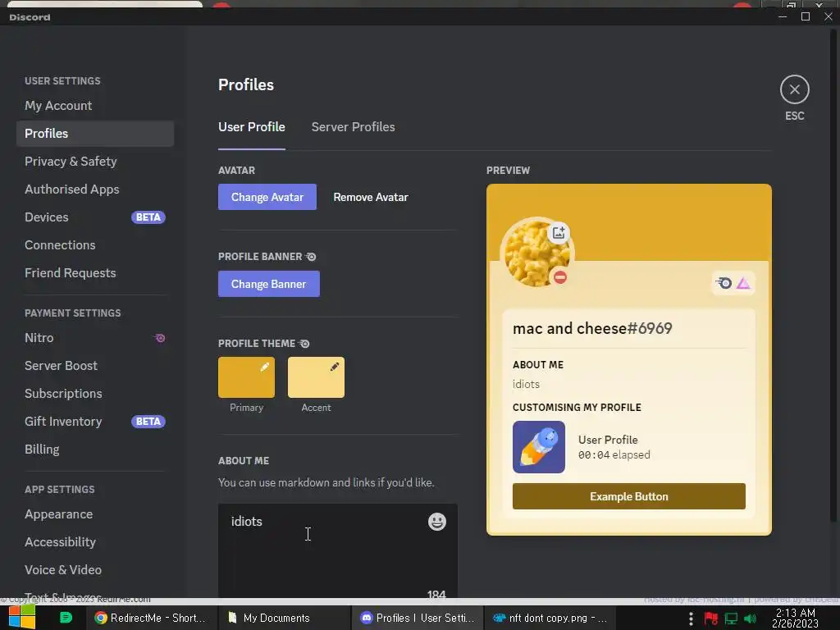Click the network monitor tray icon
840x630 pixels.
pos(731,619)
